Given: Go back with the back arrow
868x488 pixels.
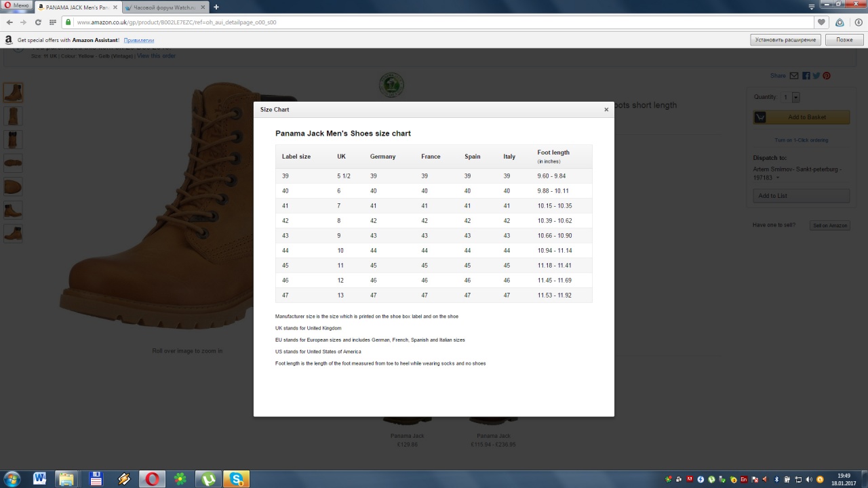Looking at the screenshot, I should [9, 22].
